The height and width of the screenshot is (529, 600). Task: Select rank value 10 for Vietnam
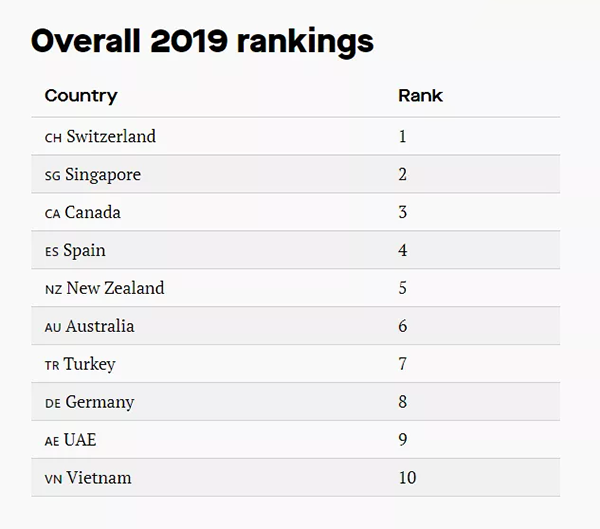click(407, 478)
